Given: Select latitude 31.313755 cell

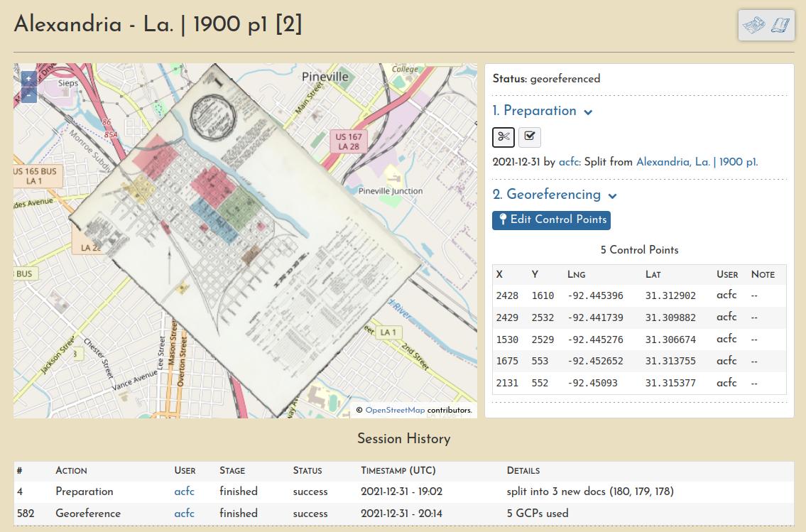Looking at the screenshot, I should tap(670, 362).
